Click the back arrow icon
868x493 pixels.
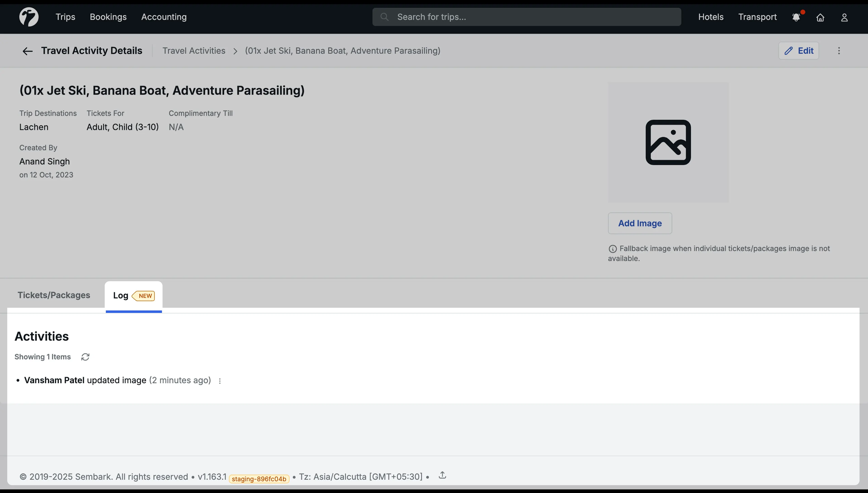click(27, 51)
